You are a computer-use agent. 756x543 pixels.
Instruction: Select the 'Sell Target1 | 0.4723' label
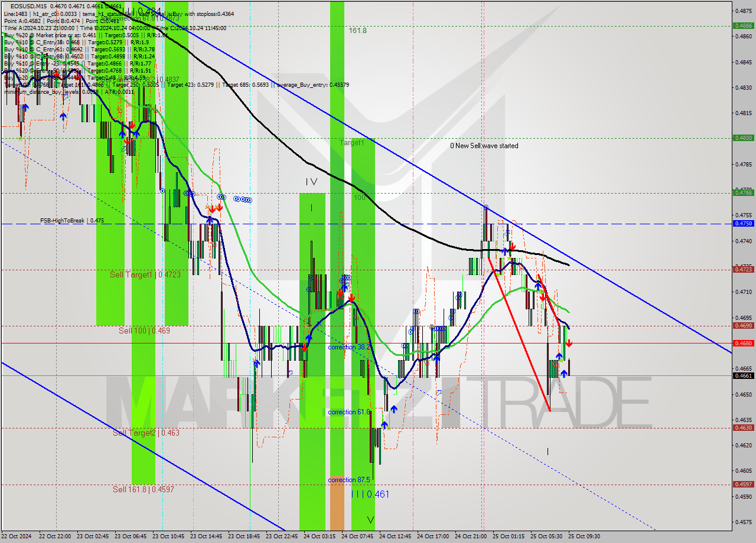145,274
